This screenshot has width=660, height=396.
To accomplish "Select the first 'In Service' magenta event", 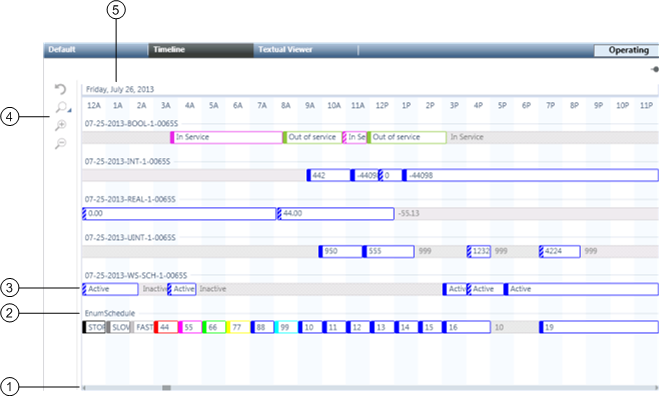I will click(x=226, y=137).
